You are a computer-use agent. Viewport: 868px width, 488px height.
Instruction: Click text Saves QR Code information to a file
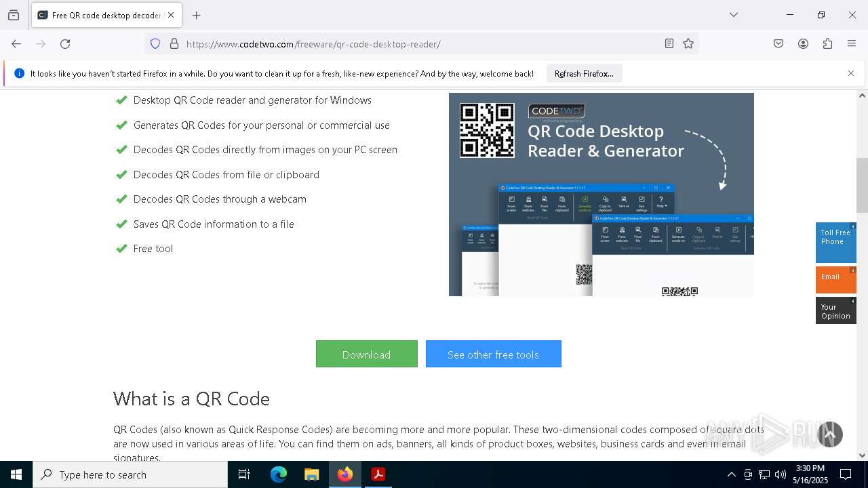point(214,224)
